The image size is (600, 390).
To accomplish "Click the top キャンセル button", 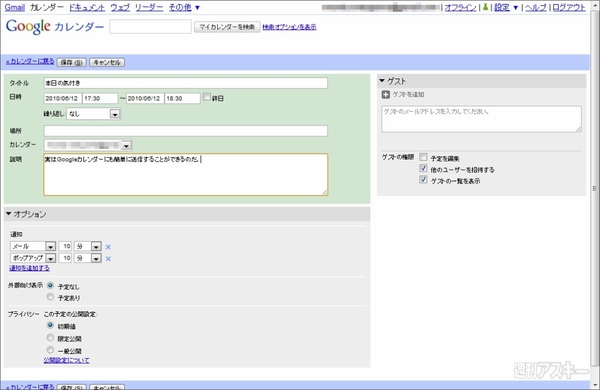I will [107, 62].
